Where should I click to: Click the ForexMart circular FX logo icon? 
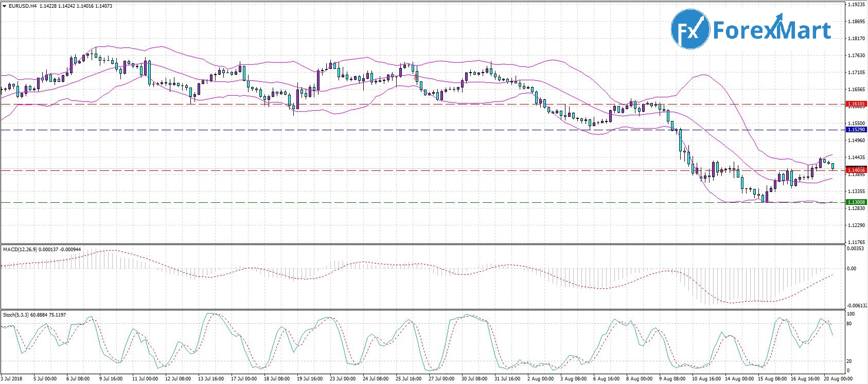pos(690,29)
